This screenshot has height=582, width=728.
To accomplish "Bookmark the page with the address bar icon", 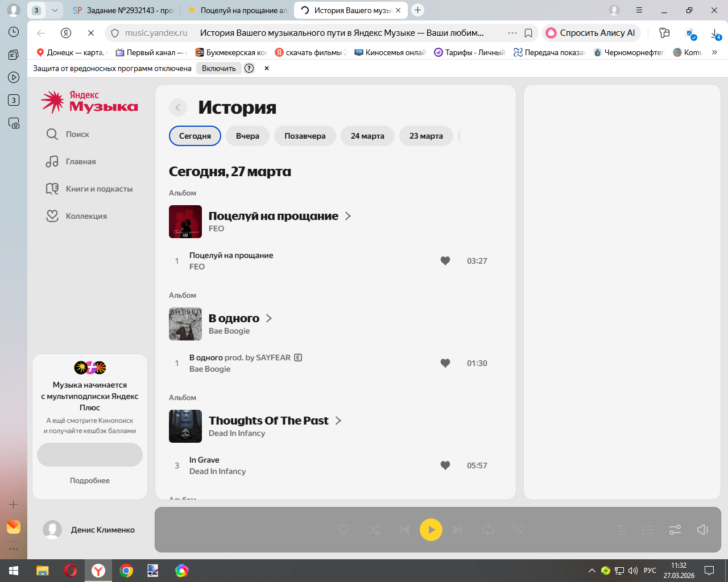I will click(528, 33).
